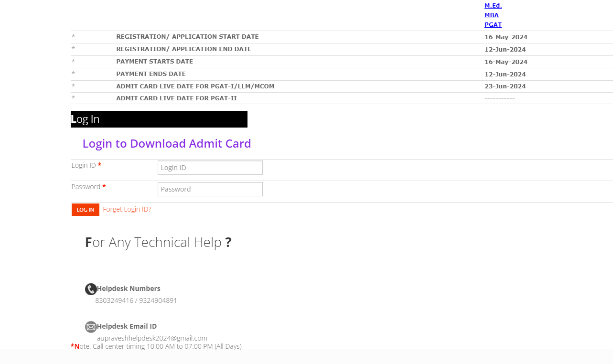This screenshot has width=613, height=364.
Task: Open the MBA course link
Action: [491, 15]
